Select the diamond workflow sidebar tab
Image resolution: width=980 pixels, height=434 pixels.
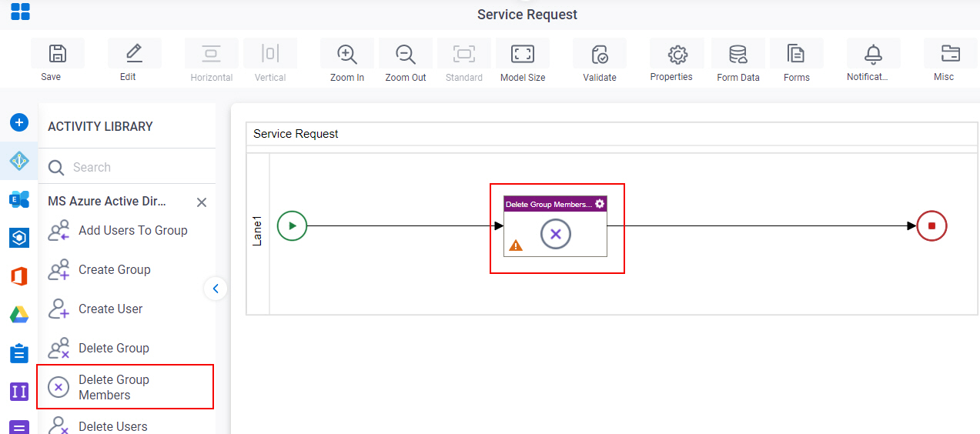pyautogui.click(x=19, y=161)
